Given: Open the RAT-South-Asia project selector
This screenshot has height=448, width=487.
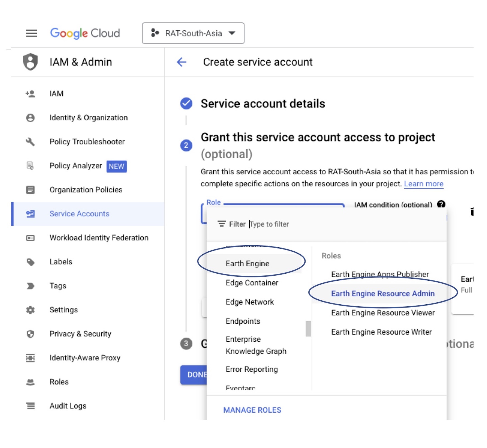Looking at the screenshot, I should click(x=193, y=33).
